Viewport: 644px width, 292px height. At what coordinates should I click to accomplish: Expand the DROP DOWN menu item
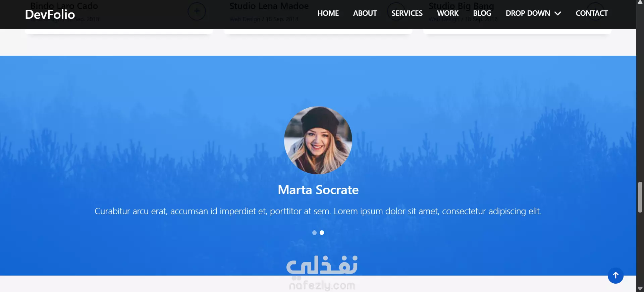pyautogui.click(x=533, y=13)
